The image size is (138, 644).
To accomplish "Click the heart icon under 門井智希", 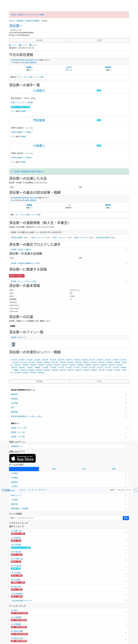I will point(11,137).
